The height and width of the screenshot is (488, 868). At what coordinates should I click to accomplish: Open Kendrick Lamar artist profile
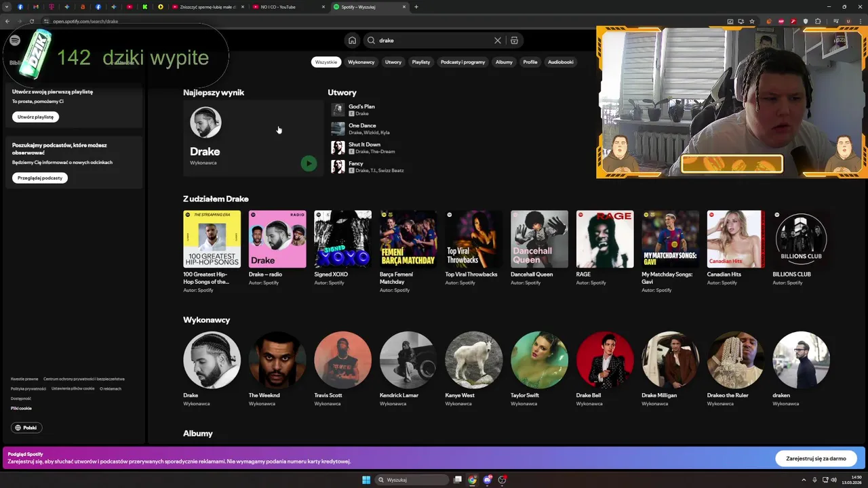(408, 360)
